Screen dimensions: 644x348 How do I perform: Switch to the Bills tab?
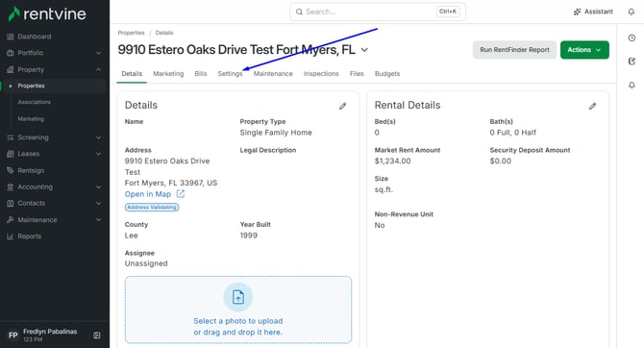(x=201, y=74)
